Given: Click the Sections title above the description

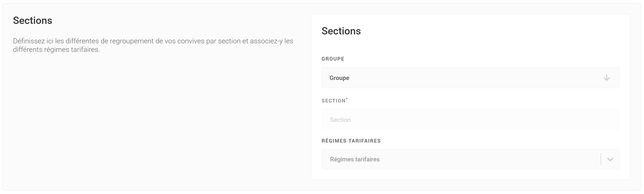Looking at the screenshot, I should click(33, 20).
